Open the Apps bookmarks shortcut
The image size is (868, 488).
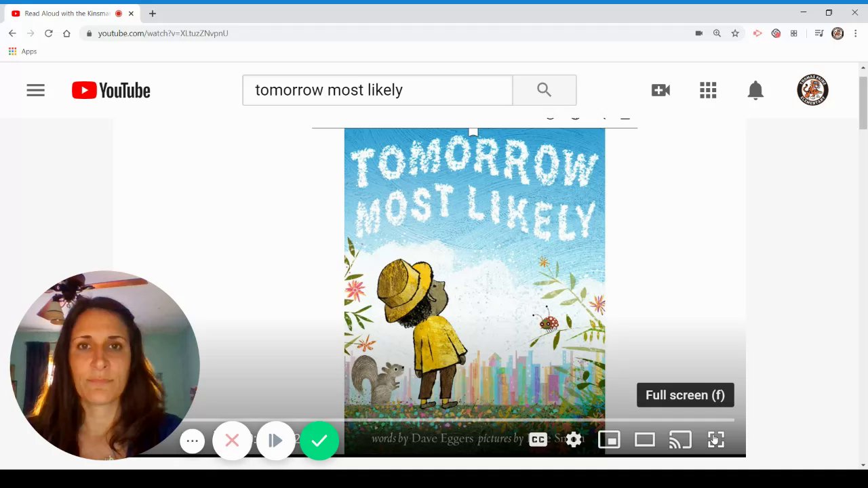22,52
